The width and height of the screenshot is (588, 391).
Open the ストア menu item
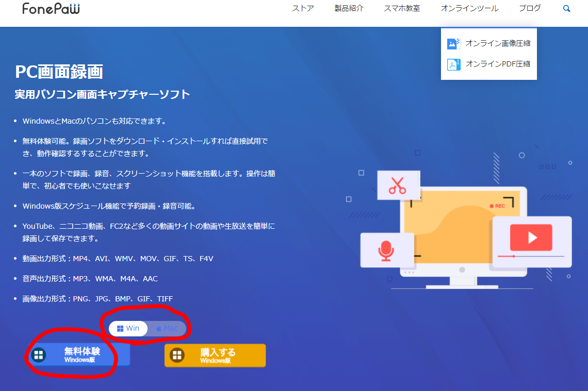pyautogui.click(x=303, y=8)
